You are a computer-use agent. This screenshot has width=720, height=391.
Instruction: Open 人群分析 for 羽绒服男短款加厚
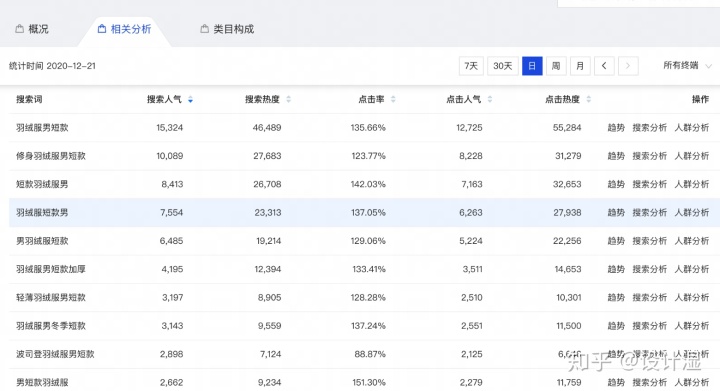(x=692, y=269)
